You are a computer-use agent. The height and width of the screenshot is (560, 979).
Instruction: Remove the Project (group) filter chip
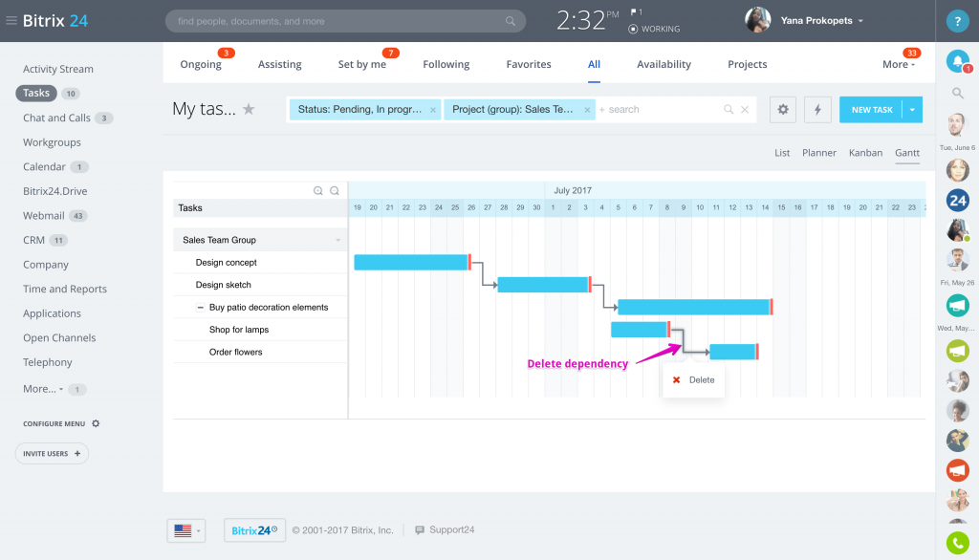pos(587,110)
